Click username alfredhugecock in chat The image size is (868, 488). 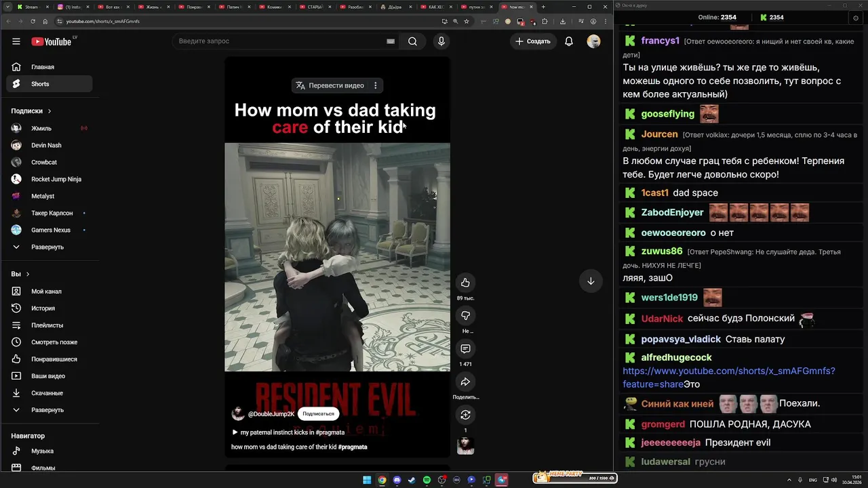677,357
